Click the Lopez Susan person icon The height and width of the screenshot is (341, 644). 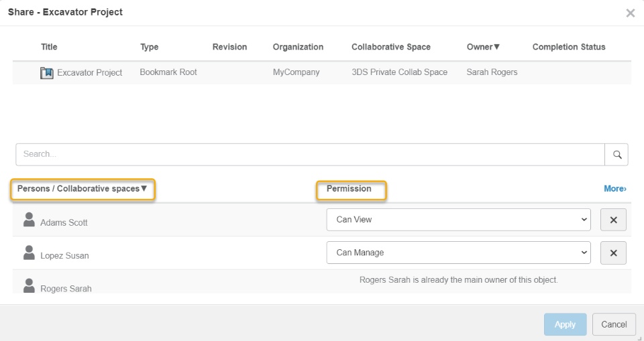tap(29, 253)
